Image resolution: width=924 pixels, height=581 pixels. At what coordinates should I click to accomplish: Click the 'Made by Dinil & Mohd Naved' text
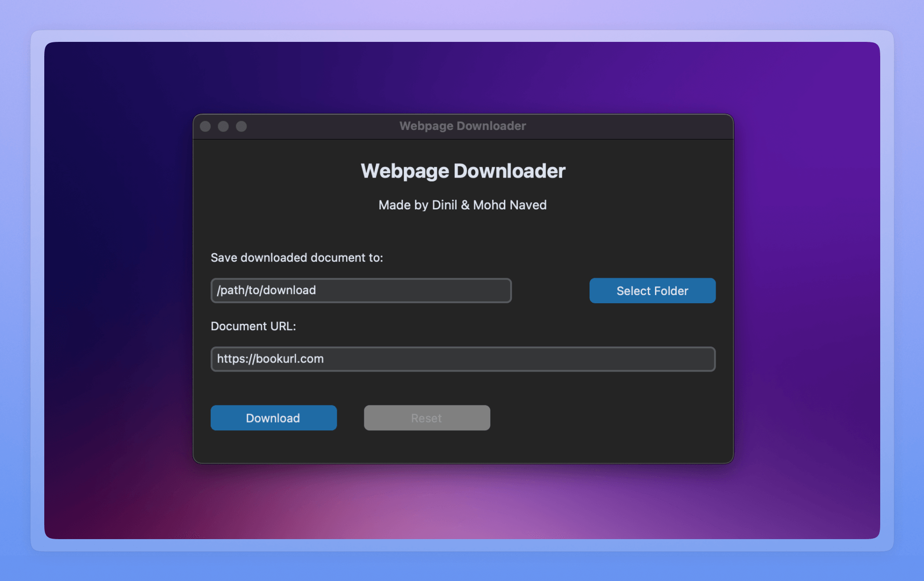tap(462, 205)
